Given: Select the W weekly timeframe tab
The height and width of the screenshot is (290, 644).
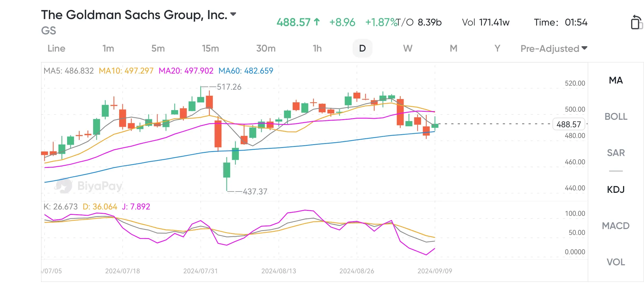Looking at the screenshot, I should [408, 48].
